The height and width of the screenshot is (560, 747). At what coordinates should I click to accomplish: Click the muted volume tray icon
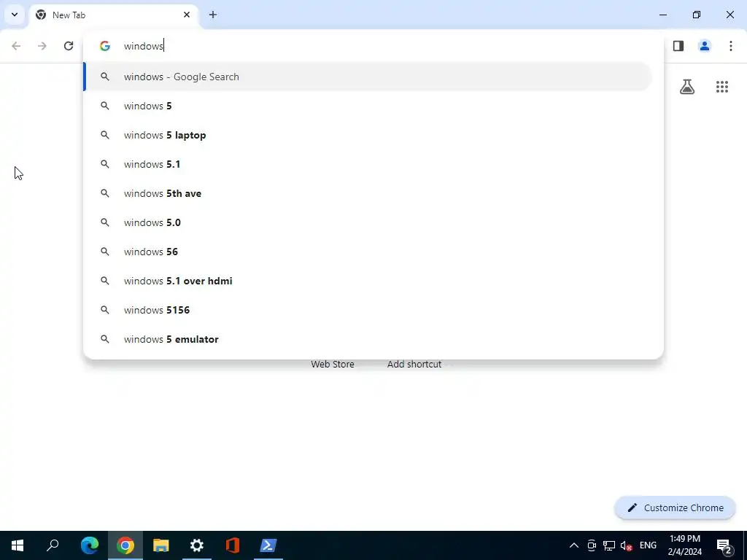[627, 545]
